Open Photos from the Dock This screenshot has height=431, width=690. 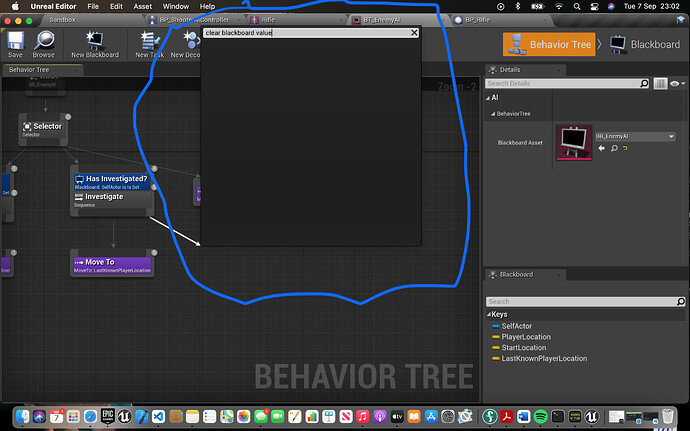click(243, 416)
